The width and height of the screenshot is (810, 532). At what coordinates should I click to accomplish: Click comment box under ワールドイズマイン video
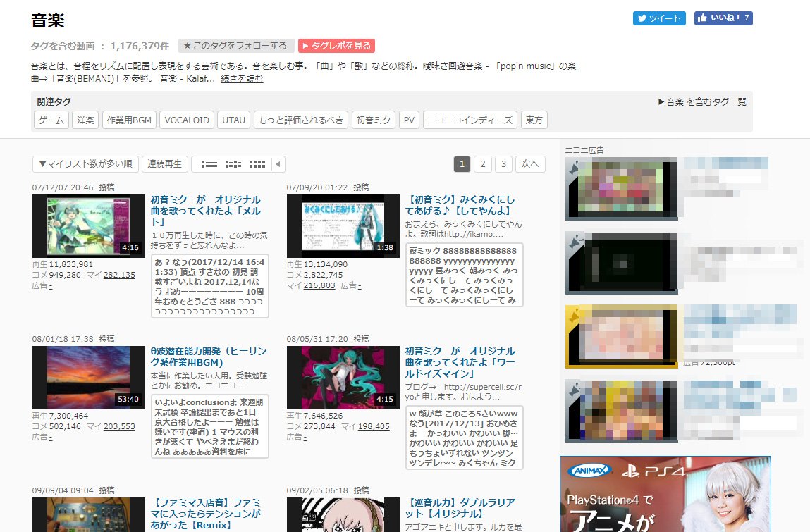click(464, 438)
